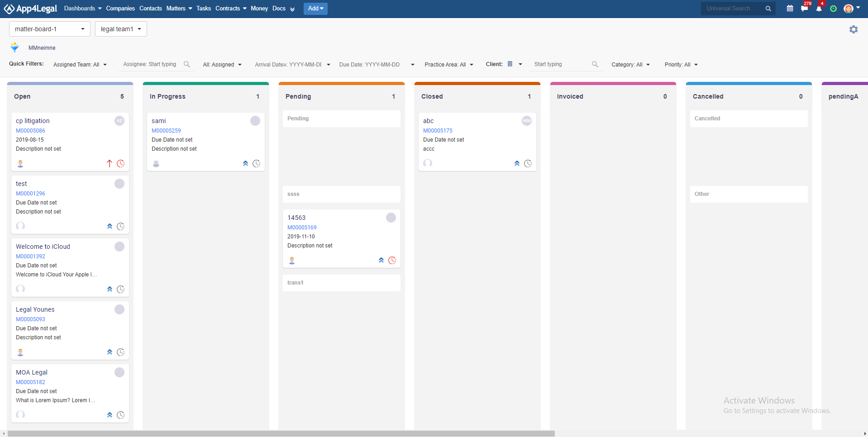
Task: Click the App4Legal logo
Action: (x=30, y=8)
